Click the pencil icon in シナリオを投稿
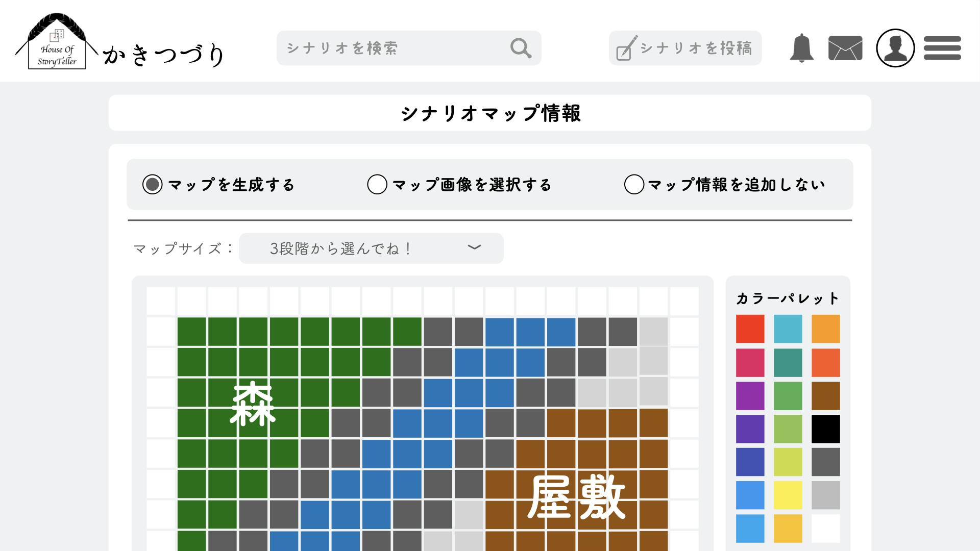 626,48
